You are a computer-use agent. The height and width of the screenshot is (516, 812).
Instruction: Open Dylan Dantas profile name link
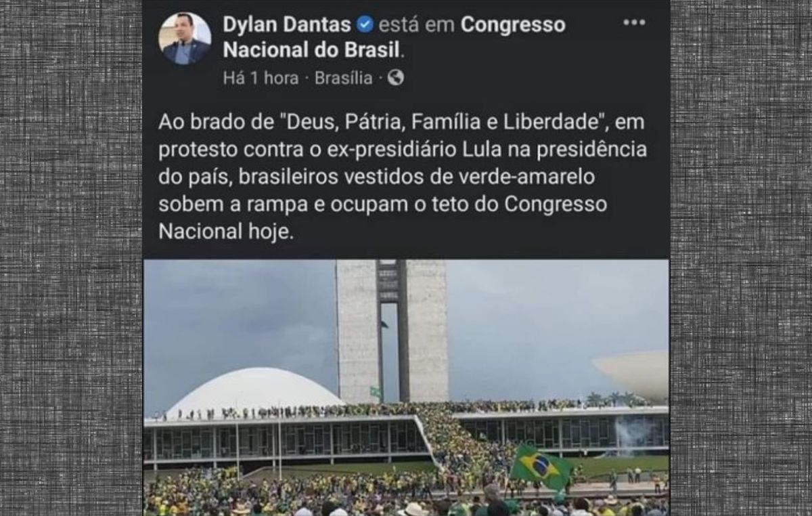287,25
